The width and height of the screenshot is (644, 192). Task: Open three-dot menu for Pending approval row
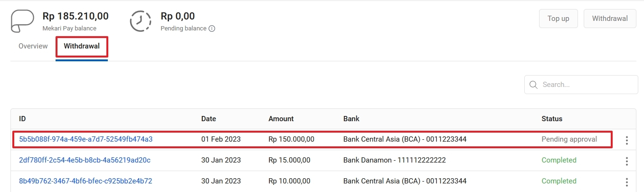627,140
